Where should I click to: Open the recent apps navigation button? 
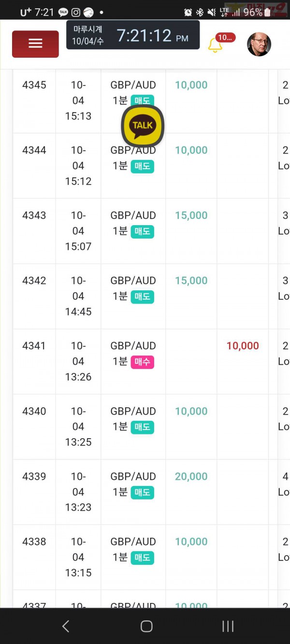pyautogui.click(x=228, y=627)
